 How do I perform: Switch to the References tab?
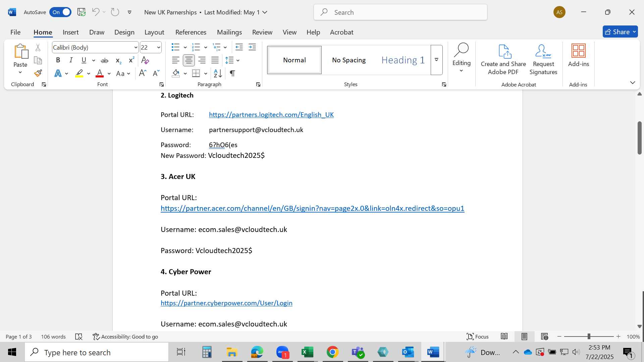(x=191, y=32)
